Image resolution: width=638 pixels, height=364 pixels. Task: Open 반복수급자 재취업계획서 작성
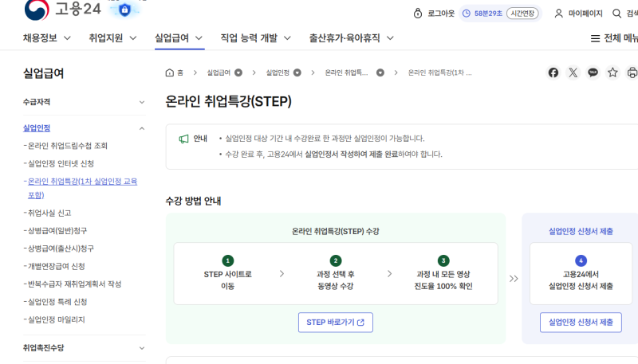point(75,284)
